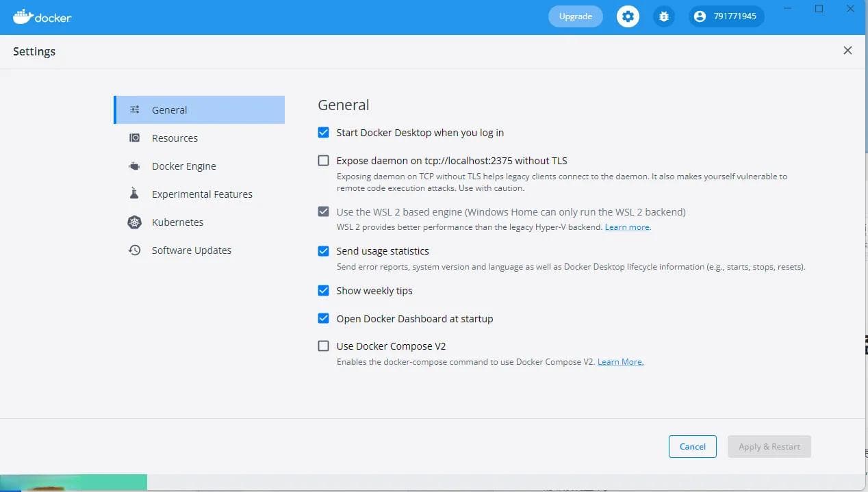868x492 pixels.
Task: Click the 791771945 account button
Action: pyautogui.click(x=726, y=16)
